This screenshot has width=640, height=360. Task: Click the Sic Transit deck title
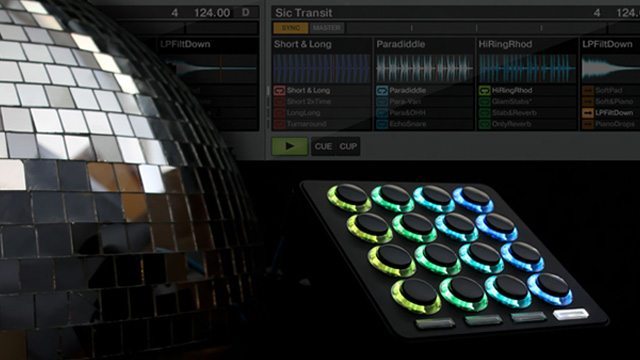tap(304, 13)
